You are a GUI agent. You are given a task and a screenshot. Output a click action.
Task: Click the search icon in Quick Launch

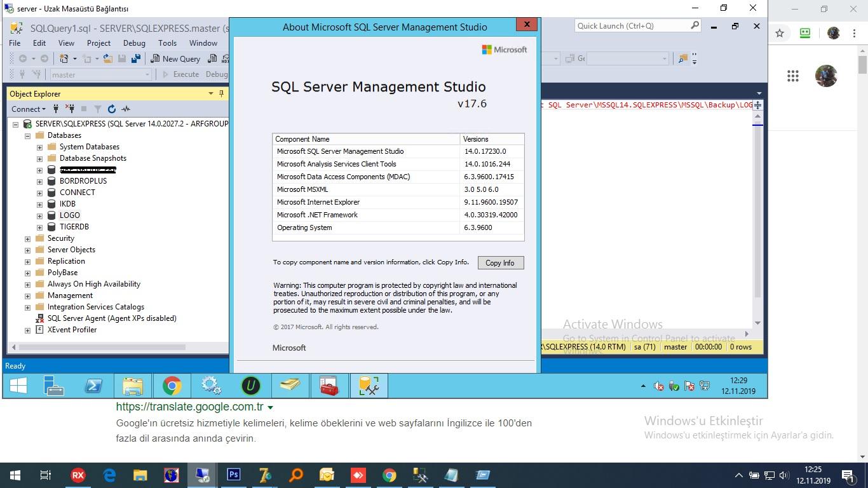(x=695, y=25)
